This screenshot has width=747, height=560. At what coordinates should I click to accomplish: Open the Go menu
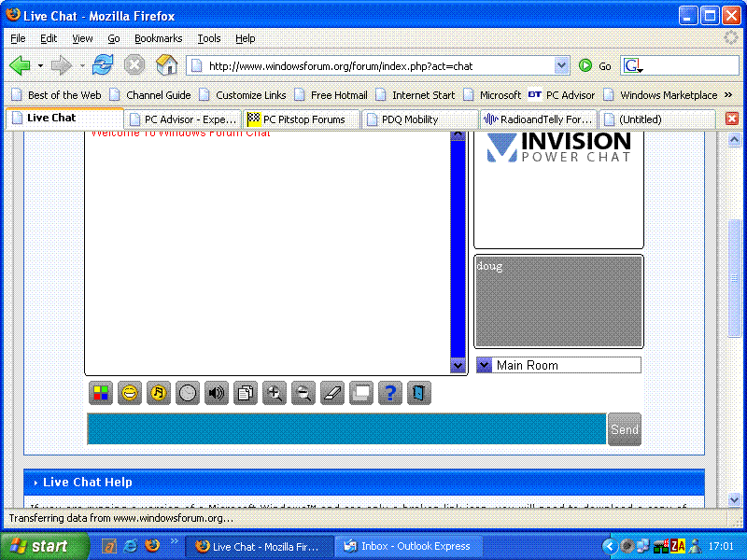coord(113,38)
